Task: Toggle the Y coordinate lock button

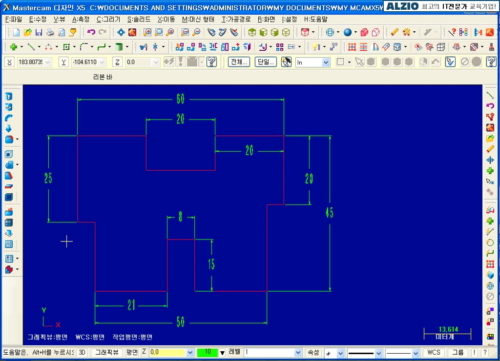Action: [x=63, y=62]
